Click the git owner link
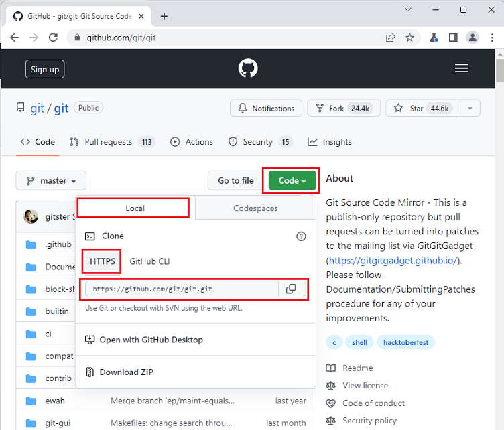504x430 pixels. click(37, 109)
